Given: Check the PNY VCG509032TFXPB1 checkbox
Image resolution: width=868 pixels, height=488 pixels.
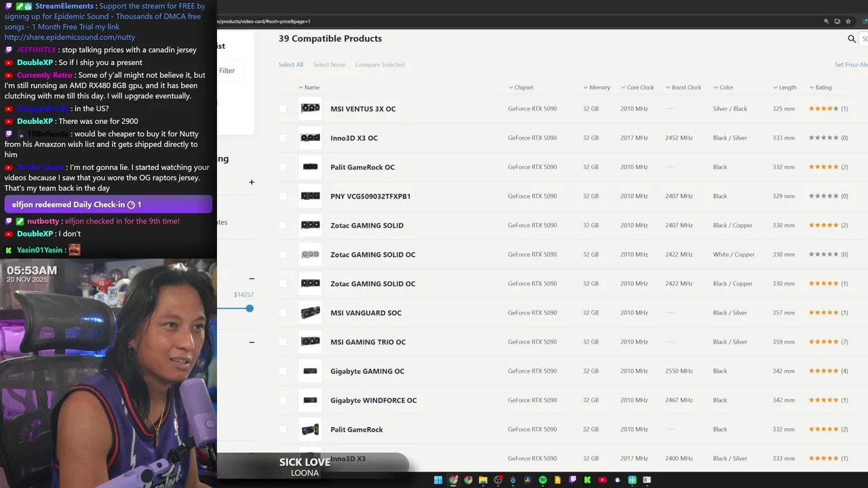Looking at the screenshot, I should pyautogui.click(x=283, y=196).
